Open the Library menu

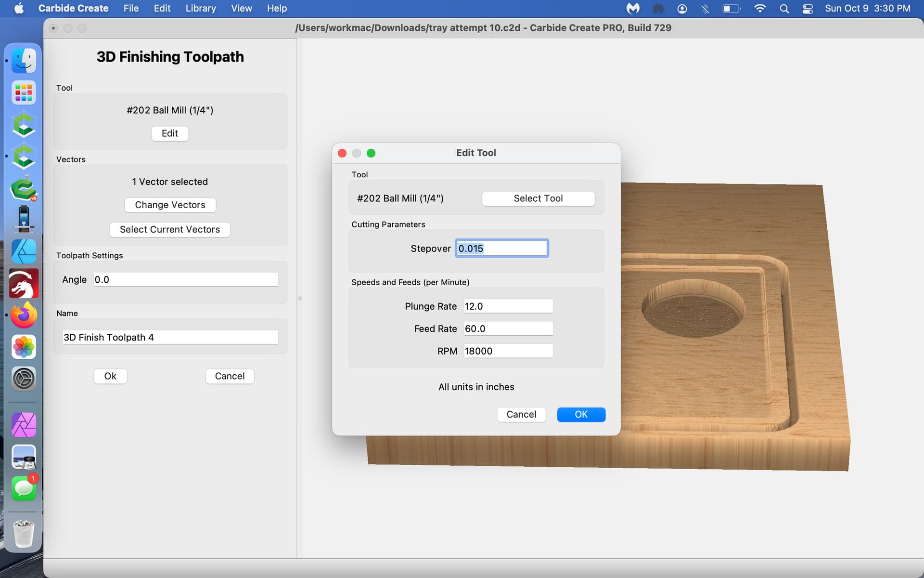pos(201,8)
